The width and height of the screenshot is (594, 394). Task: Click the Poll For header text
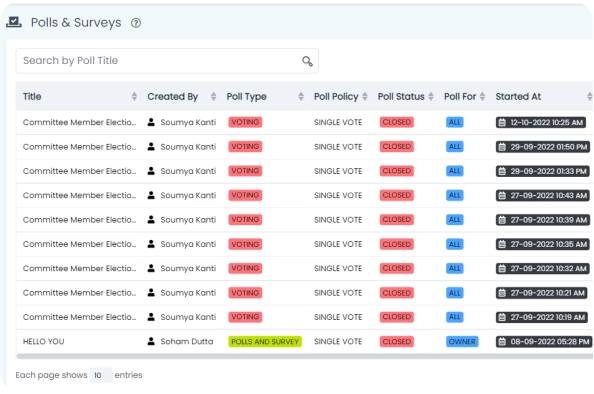click(x=460, y=97)
